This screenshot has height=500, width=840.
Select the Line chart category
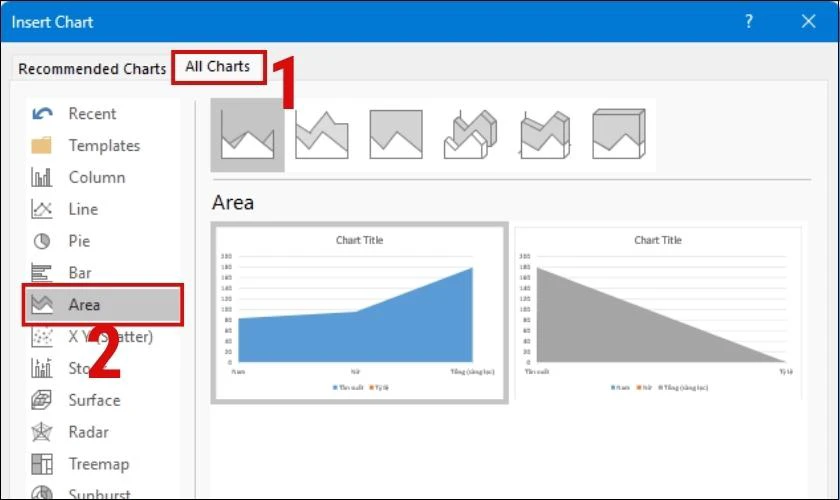coord(102,209)
